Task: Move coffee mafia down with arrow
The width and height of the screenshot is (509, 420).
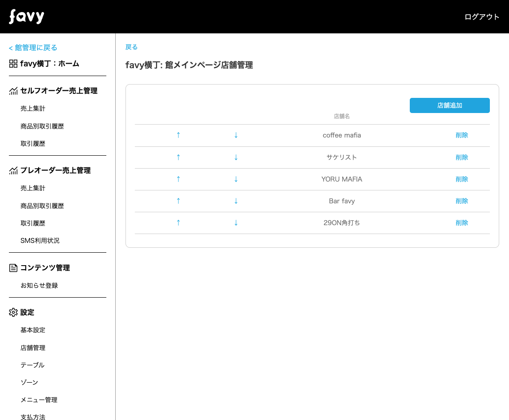Action: click(x=236, y=135)
